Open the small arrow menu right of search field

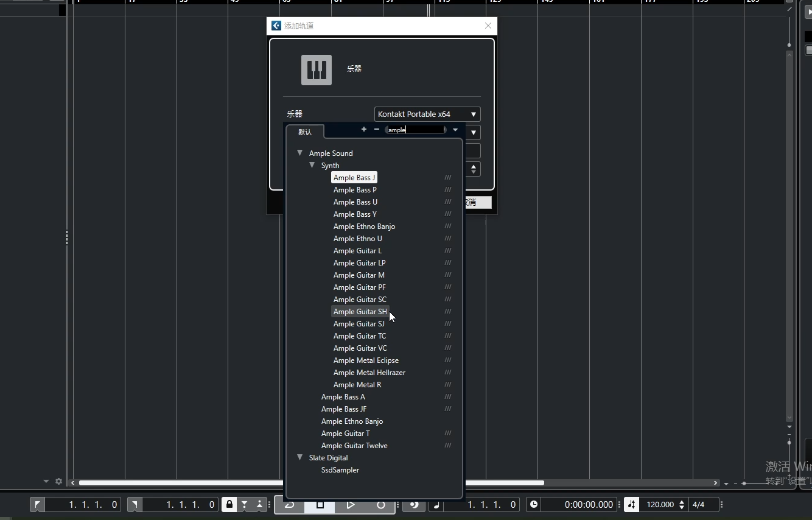pyautogui.click(x=455, y=130)
